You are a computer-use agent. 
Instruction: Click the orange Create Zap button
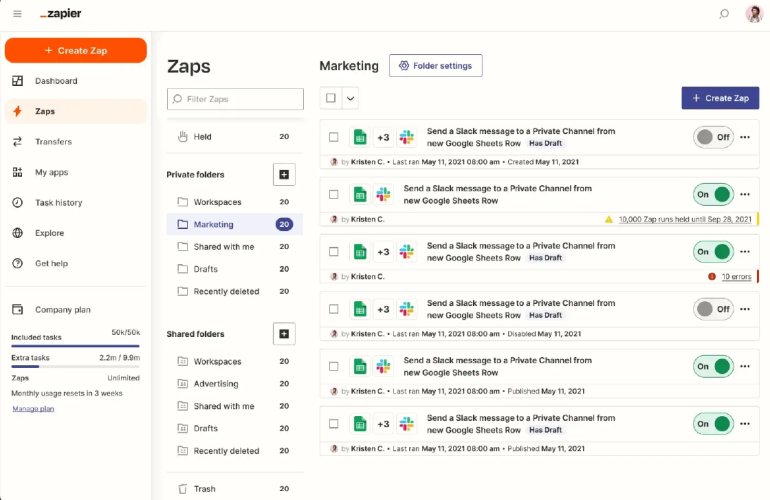(x=76, y=51)
